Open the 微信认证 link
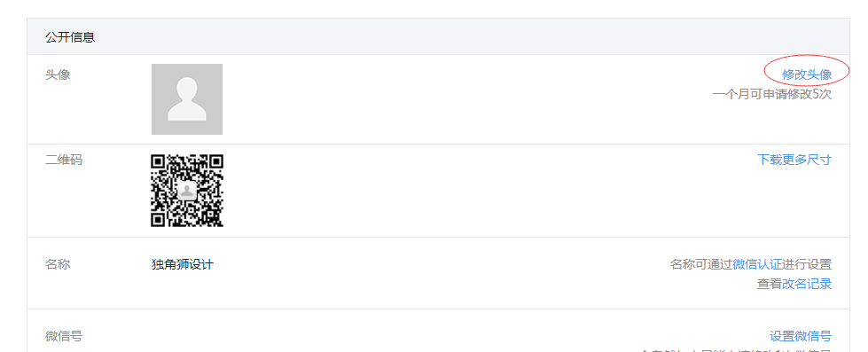The width and height of the screenshot is (868, 352). coord(757,264)
